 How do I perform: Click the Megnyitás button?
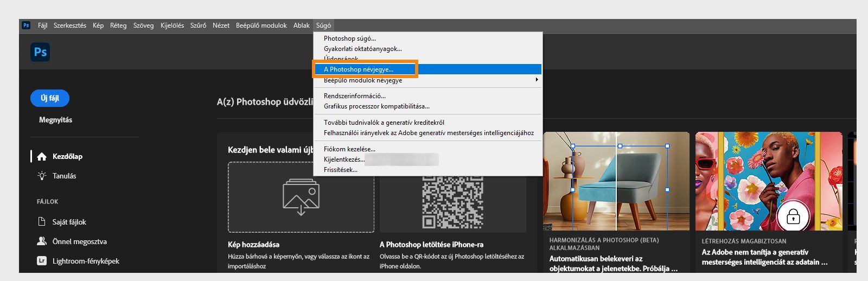(x=55, y=120)
